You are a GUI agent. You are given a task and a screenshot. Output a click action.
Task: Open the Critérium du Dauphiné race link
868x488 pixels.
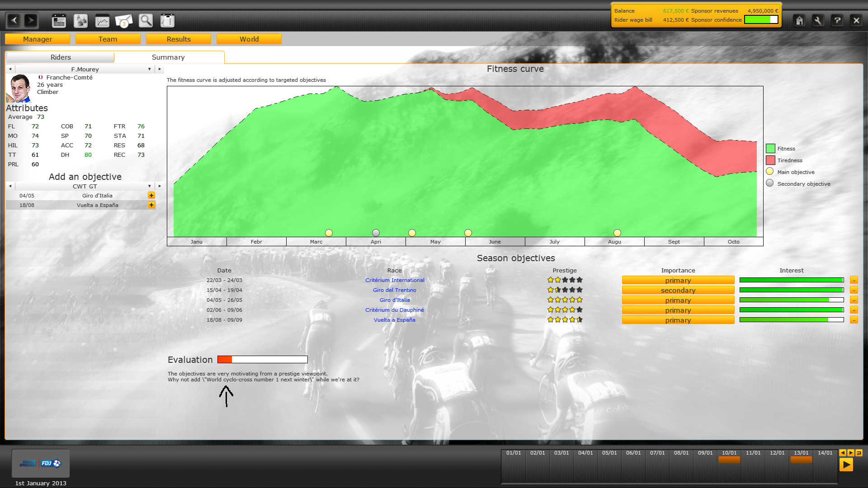tap(394, 310)
